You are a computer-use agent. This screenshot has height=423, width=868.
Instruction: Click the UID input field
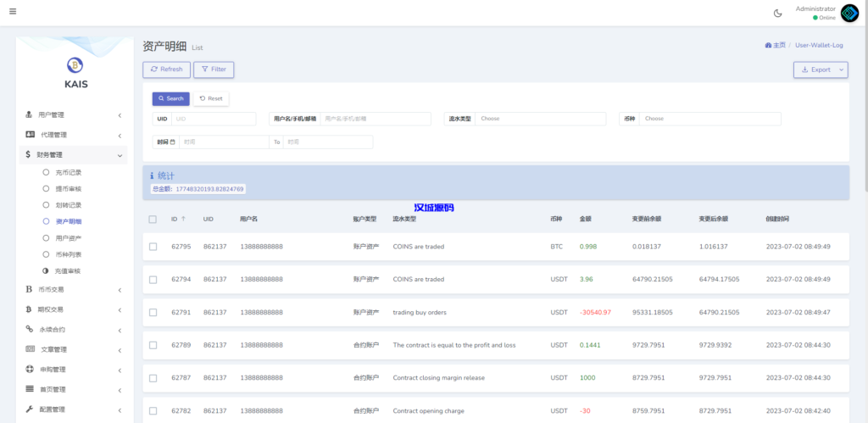click(213, 119)
